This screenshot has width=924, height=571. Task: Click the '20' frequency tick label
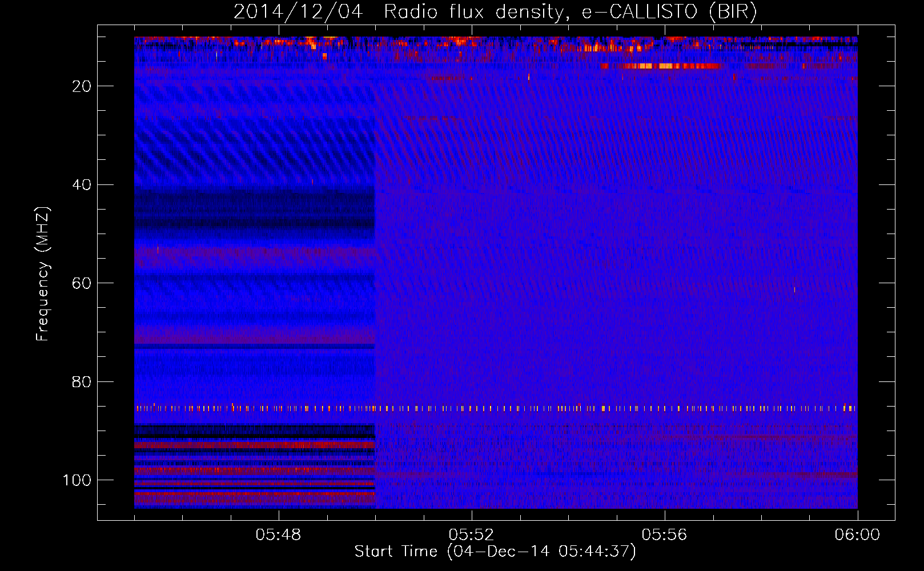82,86
